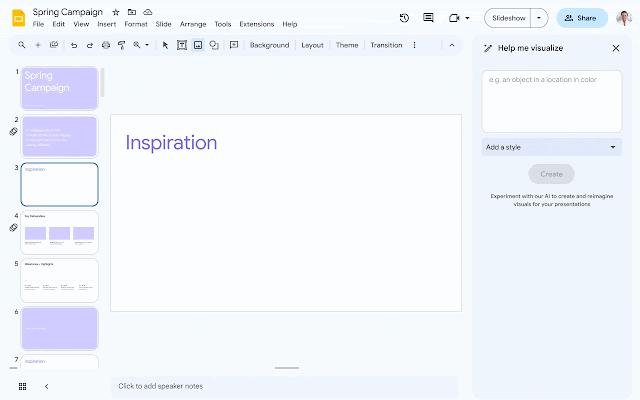Collapse the filmstrip panel arrow
This screenshot has height=400, width=640.
(x=47, y=386)
